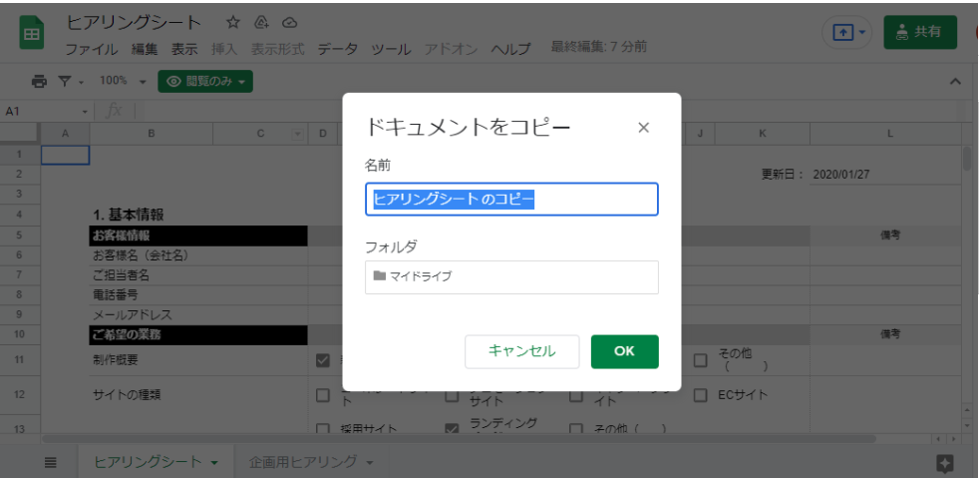
Task: Open the ヘルプ menu
Action: coord(510,49)
